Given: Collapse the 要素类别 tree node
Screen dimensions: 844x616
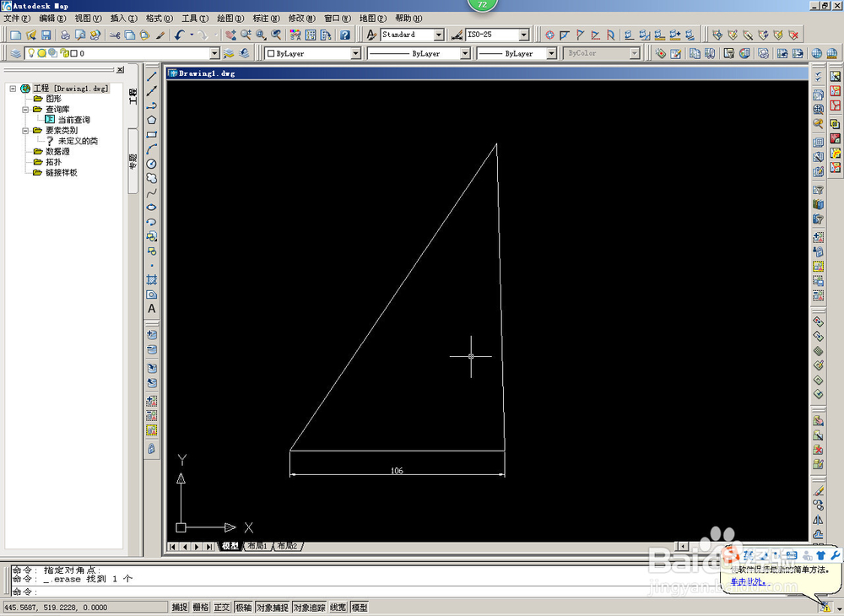Looking at the screenshot, I should (25, 131).
